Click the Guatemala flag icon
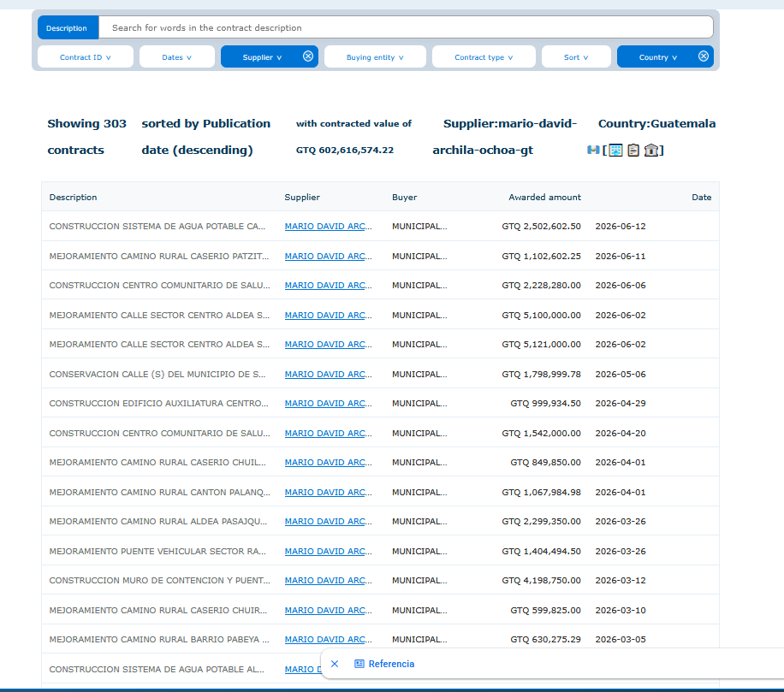 593,150
